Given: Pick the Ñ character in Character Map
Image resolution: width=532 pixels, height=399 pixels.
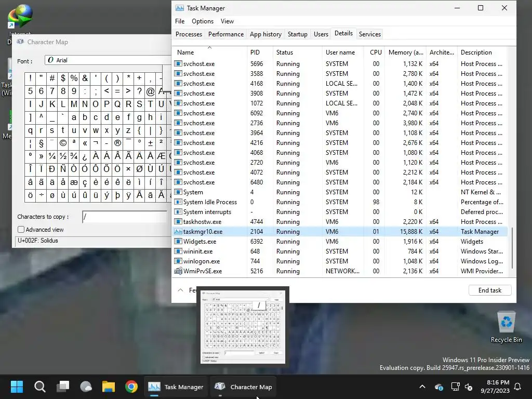Looking at the screenshot, I should tap(63, 169).
